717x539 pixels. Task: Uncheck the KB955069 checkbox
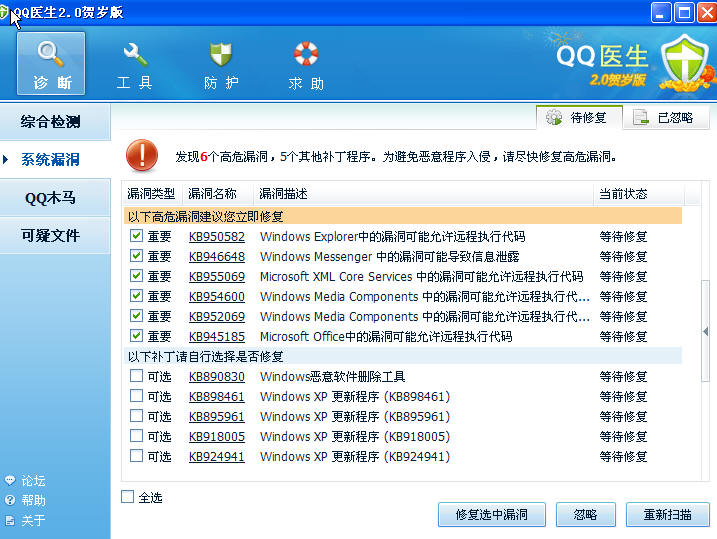click(136, 276)
